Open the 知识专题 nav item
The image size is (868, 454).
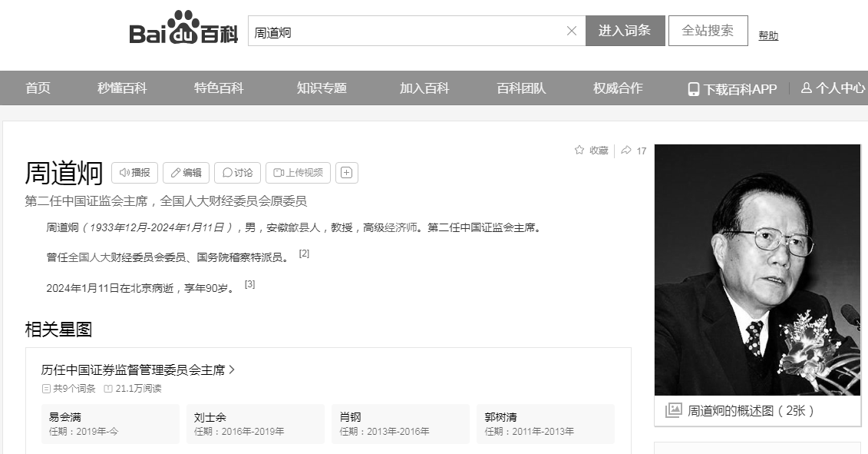coord(320,88)
